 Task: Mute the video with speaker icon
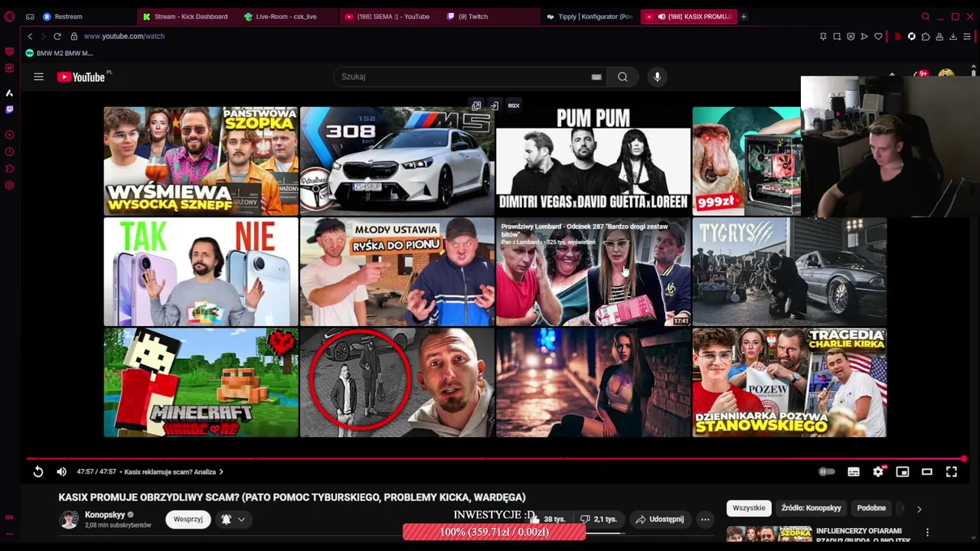(x=61, y=472)
